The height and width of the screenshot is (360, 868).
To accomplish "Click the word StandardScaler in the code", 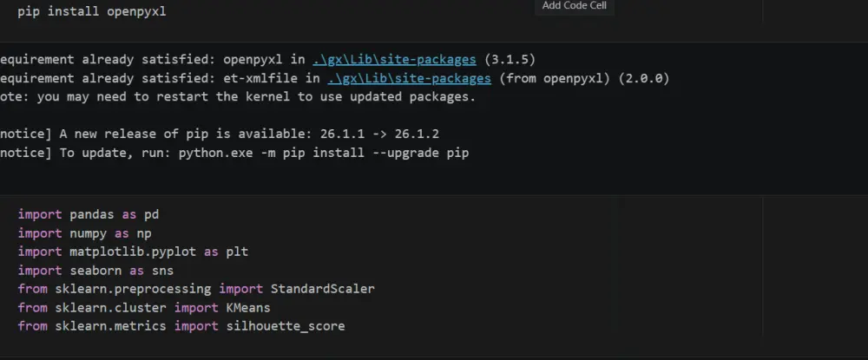I will point(323,289).
